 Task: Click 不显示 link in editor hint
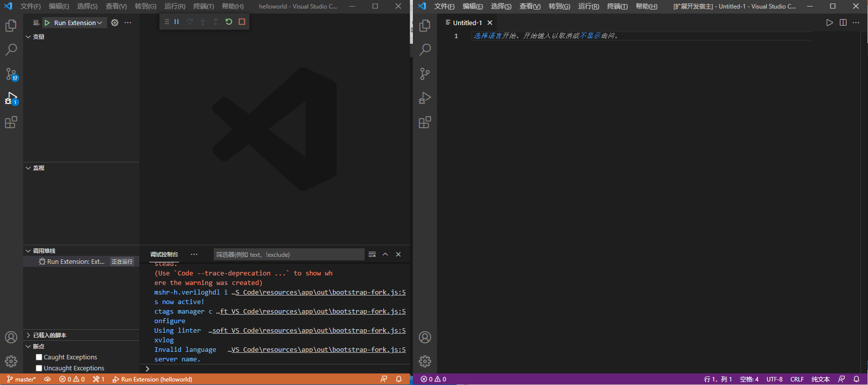pos(590,36)
